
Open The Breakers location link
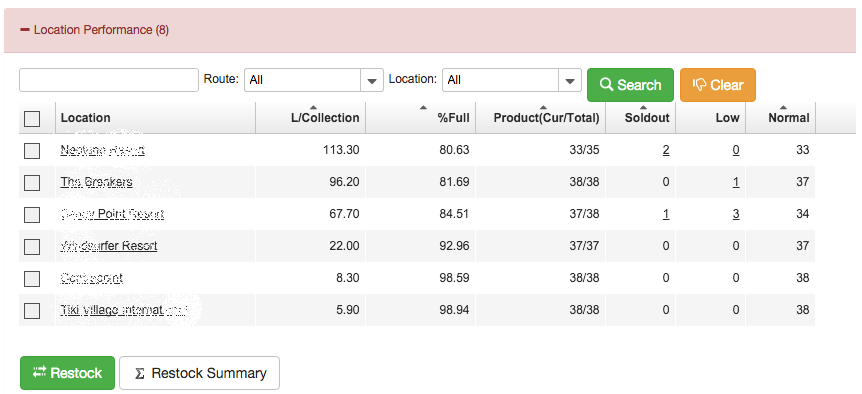tap(96, 182)
